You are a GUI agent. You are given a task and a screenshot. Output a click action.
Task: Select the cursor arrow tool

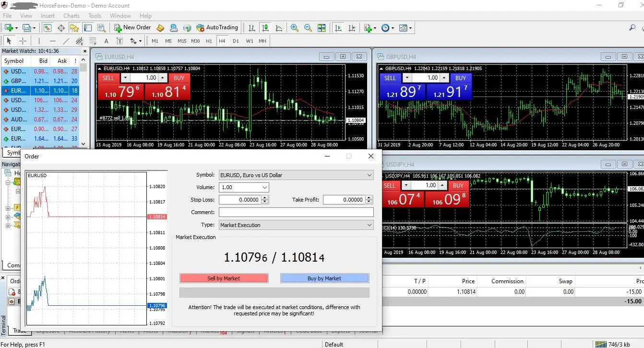[x=9, y=41]
